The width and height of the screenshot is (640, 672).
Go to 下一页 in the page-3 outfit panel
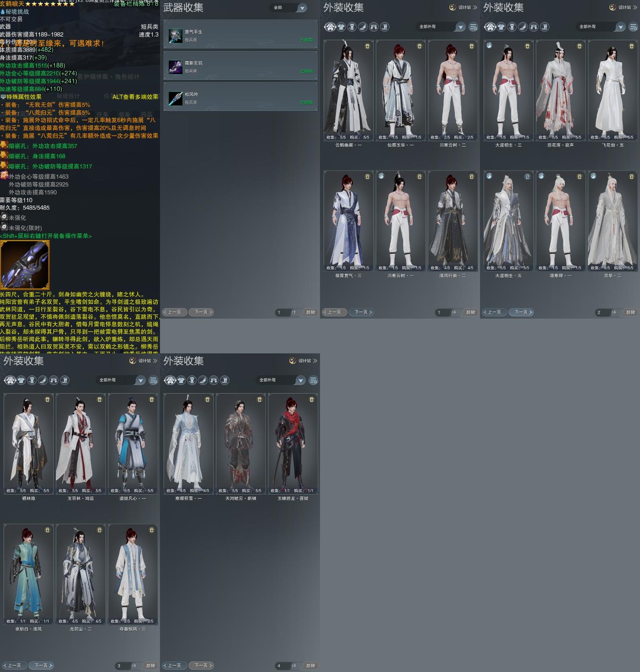(41, 666)
